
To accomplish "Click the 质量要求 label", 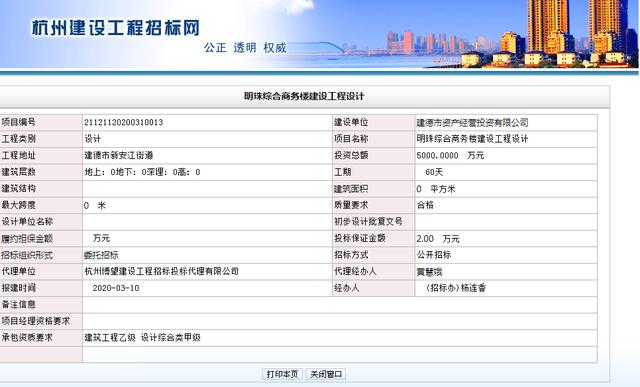I will click(x=351, y=205).
